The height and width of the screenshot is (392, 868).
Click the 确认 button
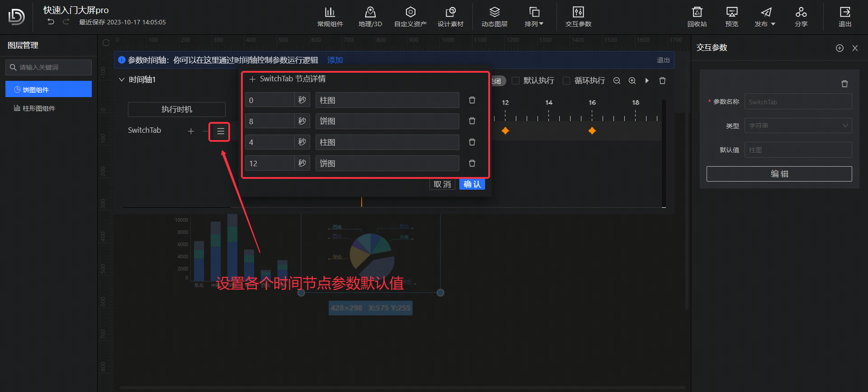click(472, 184)
